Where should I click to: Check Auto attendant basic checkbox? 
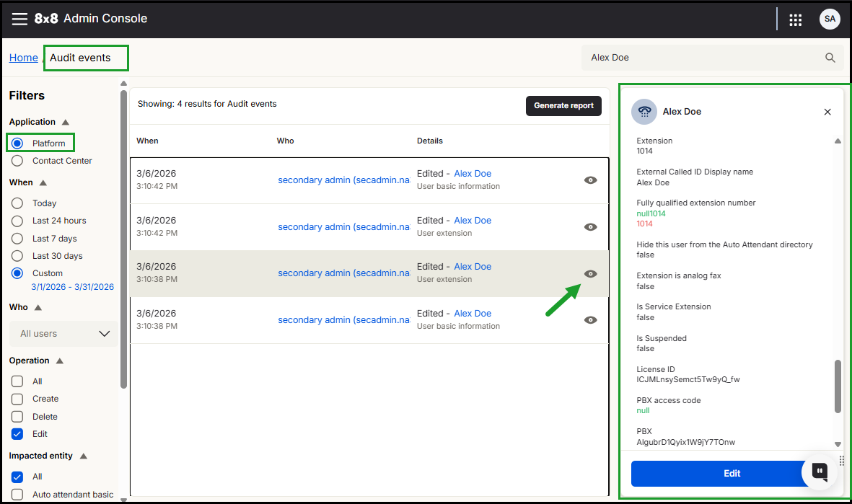pos(17,494)
